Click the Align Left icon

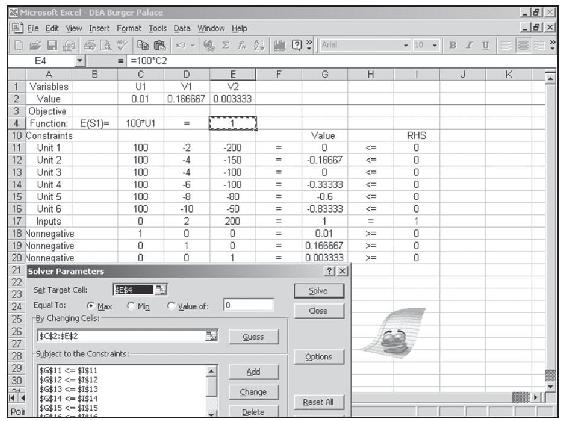click(x=505, y=45)
